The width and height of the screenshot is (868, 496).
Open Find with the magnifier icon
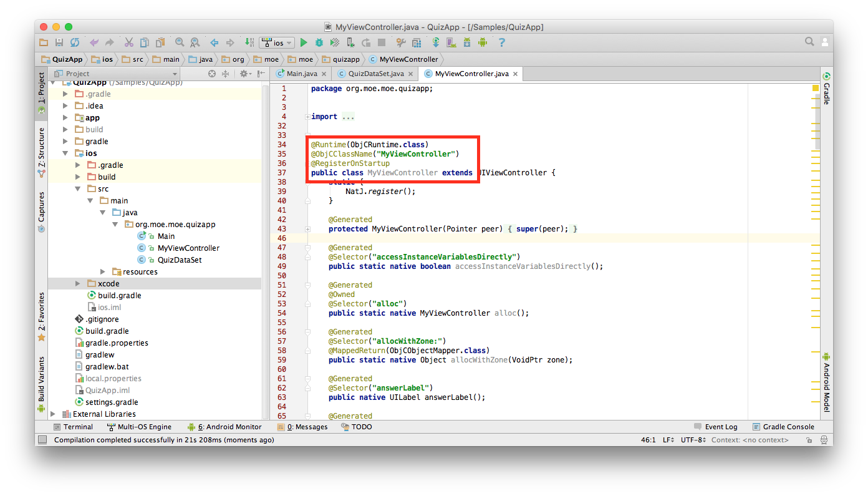pos(180,42)
